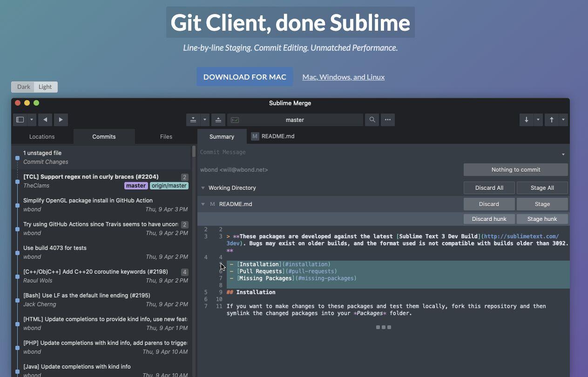Click the Discard hunk button
588x377 pixels.
coord(489,219)
